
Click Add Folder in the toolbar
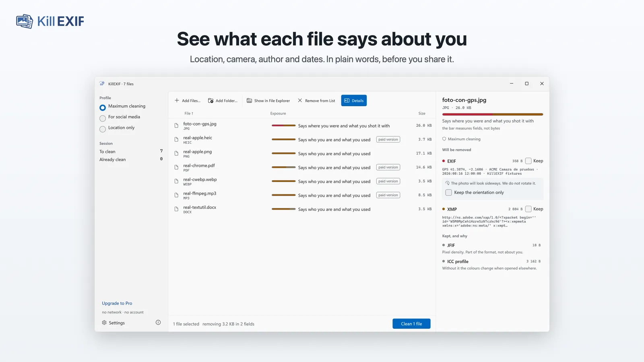pos(223,101)
